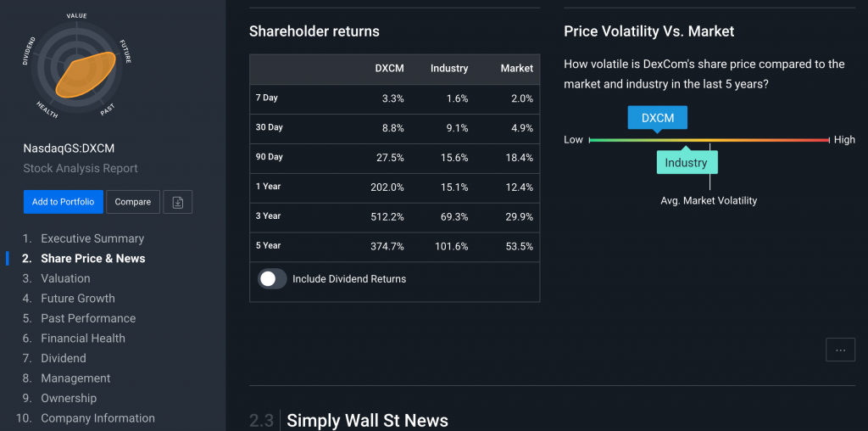Click the export report download icon
Screen dimensions: 868x431
click(178, 202)
